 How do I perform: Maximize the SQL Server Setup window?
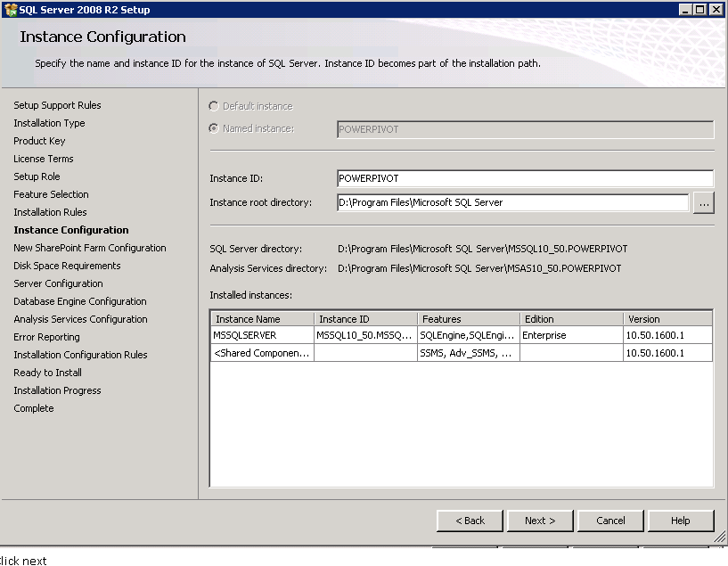pyautogui.click(x=700, y=9)
